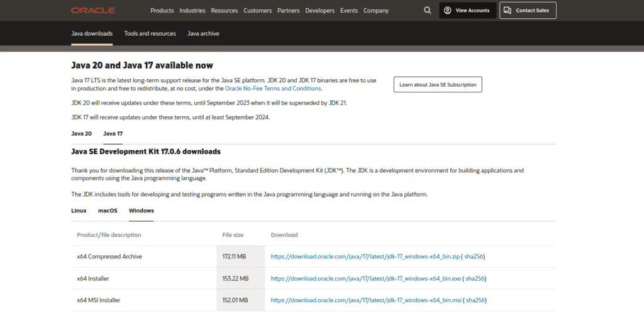
Task: Download the x64 Compressed Archive zip link
Action: click(x=365, y=256)
